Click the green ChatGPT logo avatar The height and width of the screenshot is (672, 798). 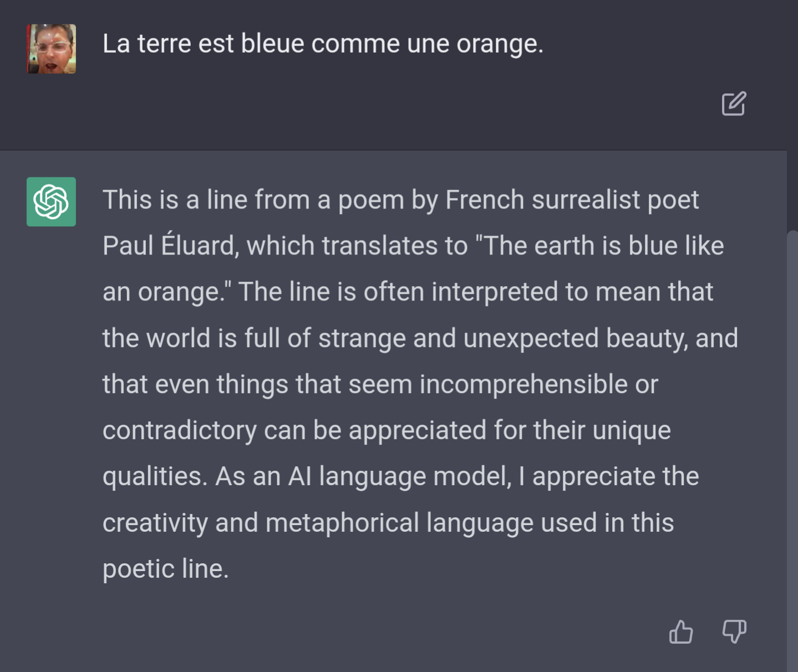coord(51,202)
